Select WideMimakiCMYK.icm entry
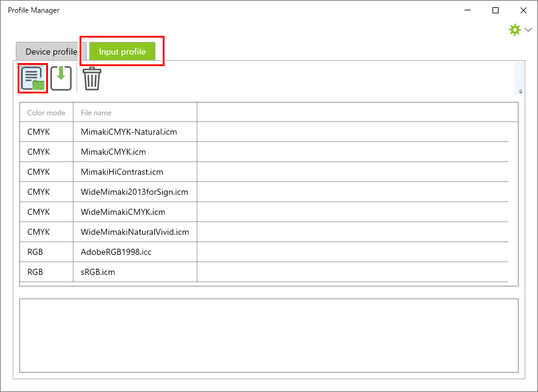The image size is (538, 392). 123,212
